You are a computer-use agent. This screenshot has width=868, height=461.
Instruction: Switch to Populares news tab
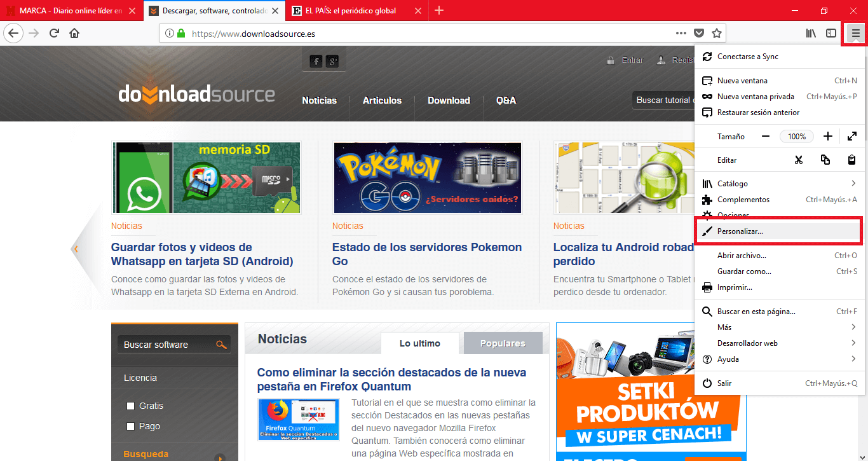click(503, 343)
